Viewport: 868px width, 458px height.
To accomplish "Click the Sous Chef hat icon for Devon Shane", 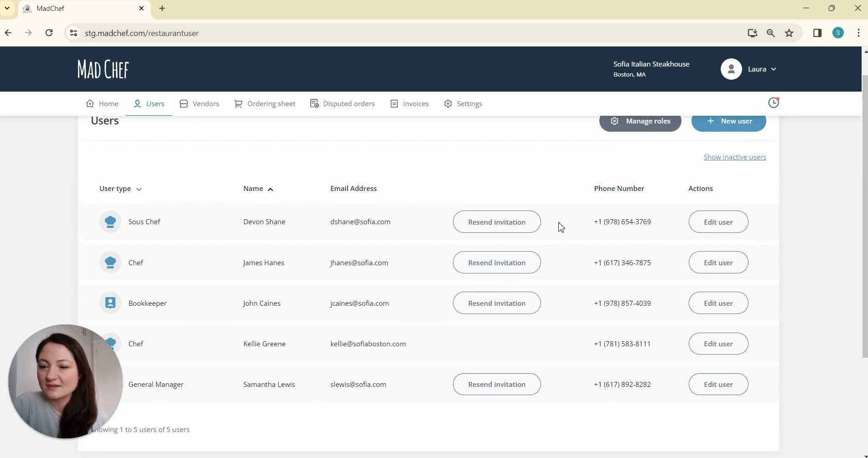I will [x=110, y=222].
